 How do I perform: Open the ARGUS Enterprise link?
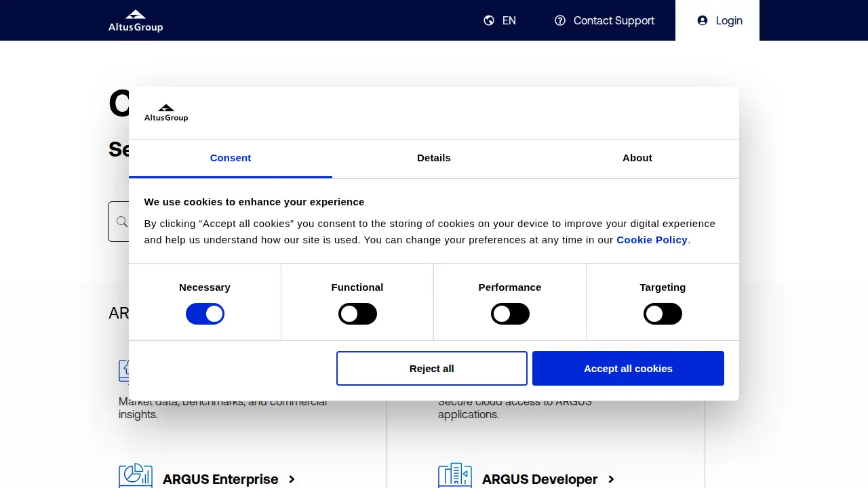pos(220,479)
